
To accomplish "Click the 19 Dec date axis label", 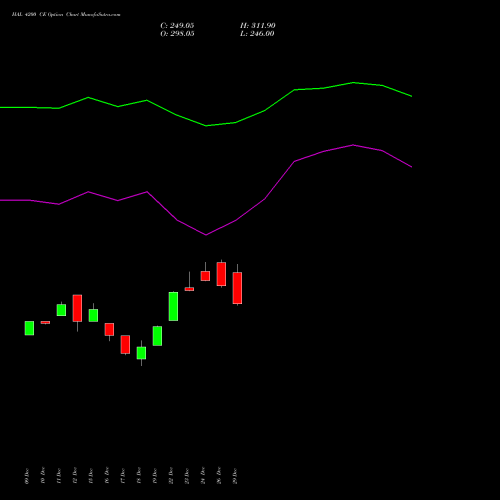I will coord(155,476).
